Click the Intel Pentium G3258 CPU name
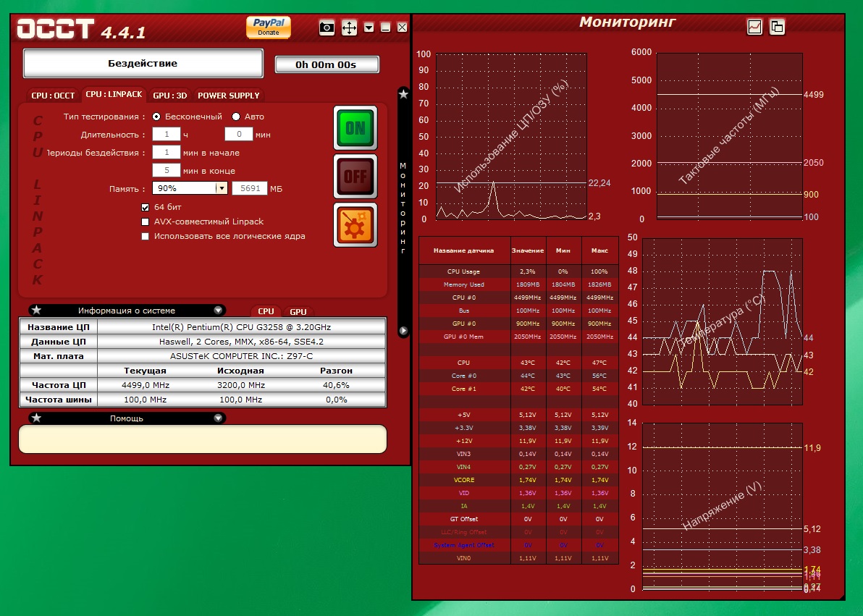The width and height of the screenshot is (863, 616). pyautogui.click(x=241, y=327)
